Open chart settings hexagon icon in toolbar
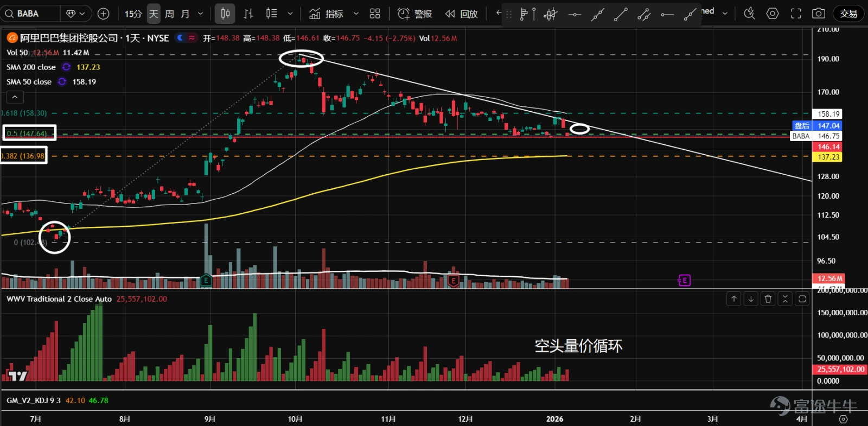This screenshot has height=426, width=868. coord(773,14)
